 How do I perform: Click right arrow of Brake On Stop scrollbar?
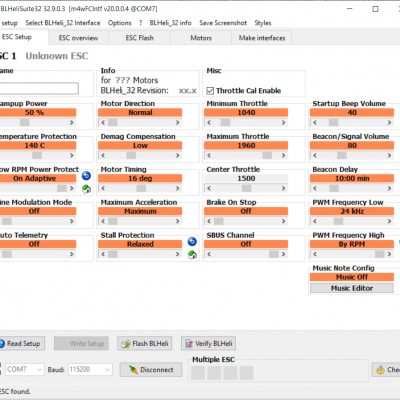(x=283, y=221)
